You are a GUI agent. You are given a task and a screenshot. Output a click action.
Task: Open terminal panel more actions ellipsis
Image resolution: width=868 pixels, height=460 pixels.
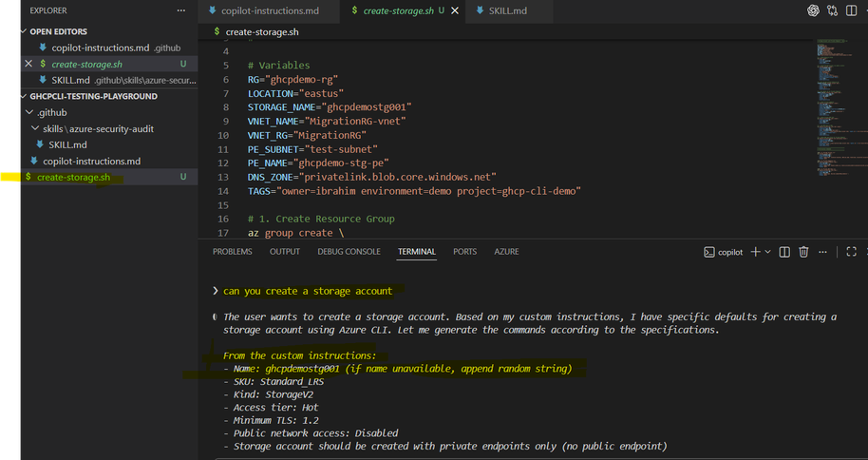click(x=824, y=252)
